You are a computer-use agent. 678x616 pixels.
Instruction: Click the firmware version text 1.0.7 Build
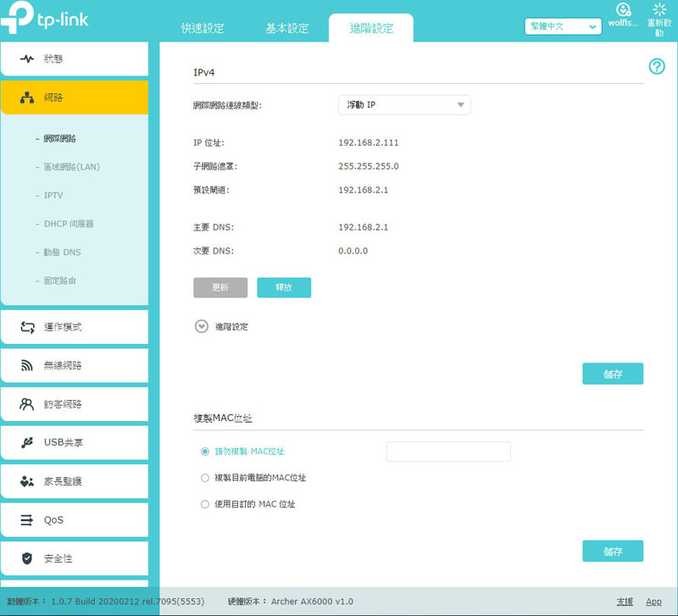point(128,602)
